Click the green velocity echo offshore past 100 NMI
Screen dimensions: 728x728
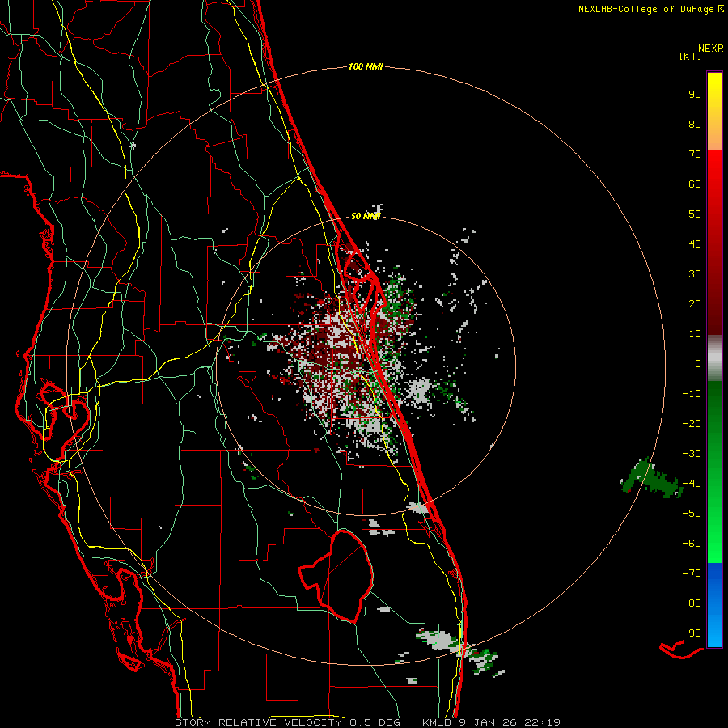point(651,479)
